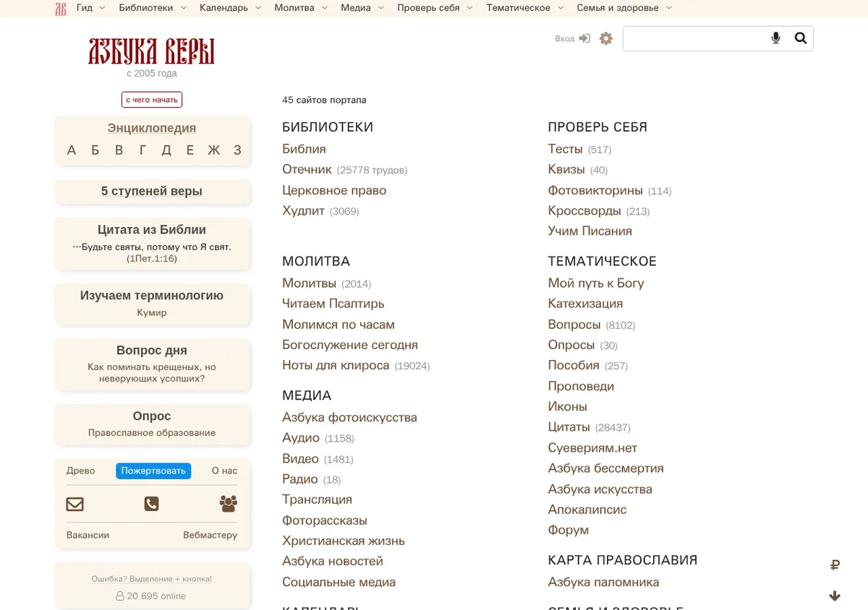868x610 pixels.
Task: Click the site logo icon in the top bar
Action: pyautogui.click(x=61, y=8)
